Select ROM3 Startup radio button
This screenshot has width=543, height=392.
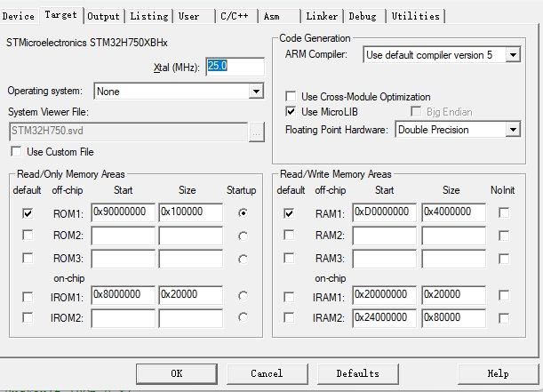click(244, 259)
